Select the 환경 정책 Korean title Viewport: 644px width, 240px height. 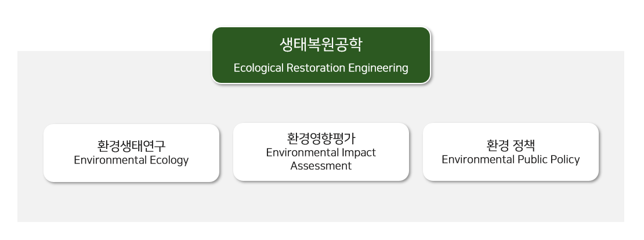pyautogui.click(x=511, y=146)
